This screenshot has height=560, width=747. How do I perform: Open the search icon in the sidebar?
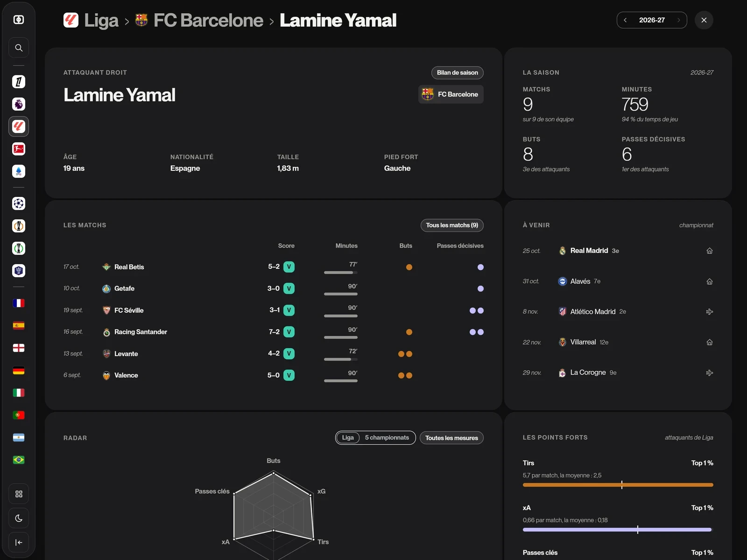click(x=19, y=48)
